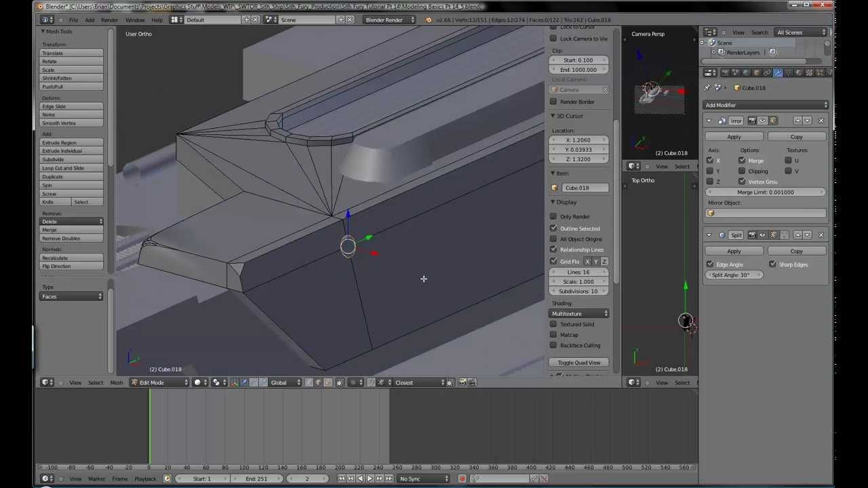The image size is (868, 488).
Task: Click the Extrude Region tool button
Action: pyautogui.click(x=72, y=143)
